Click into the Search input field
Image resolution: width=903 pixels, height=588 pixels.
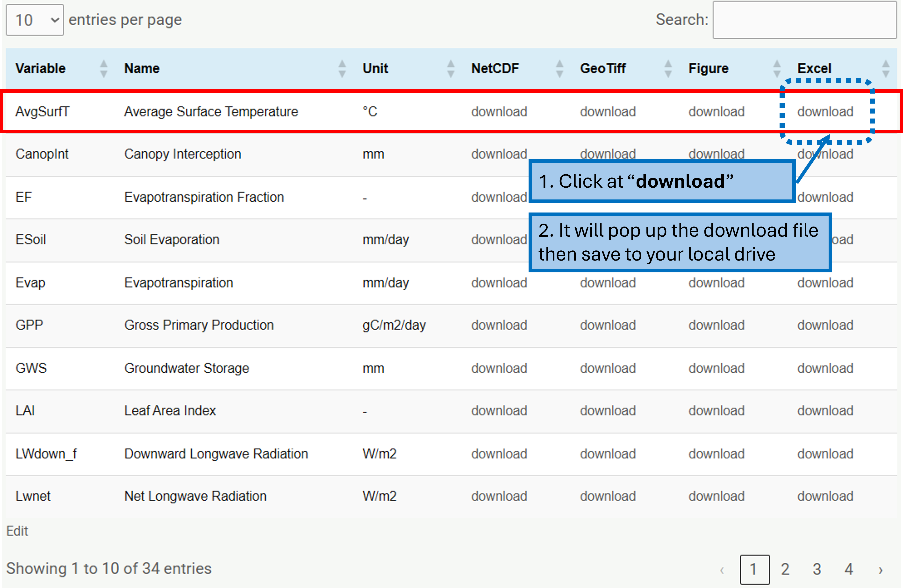[804, 20]
